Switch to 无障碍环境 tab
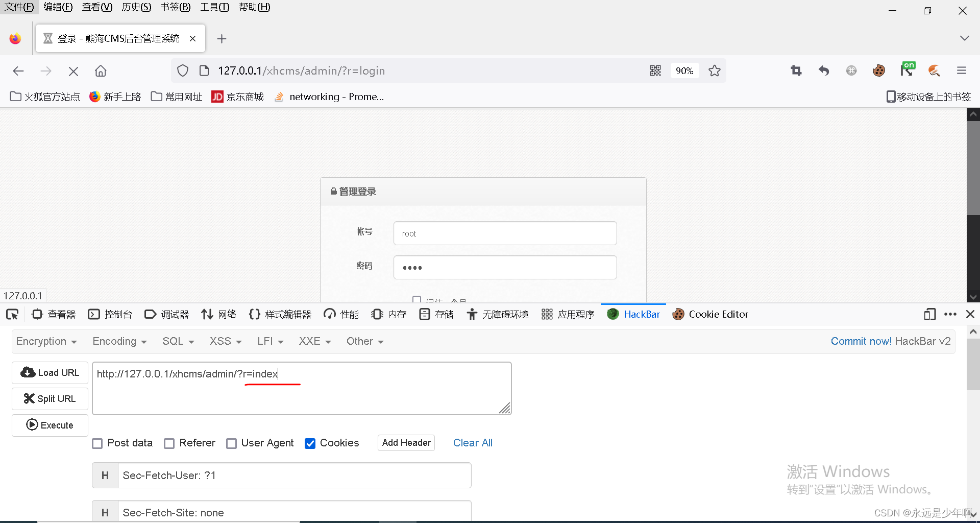This screenshot has width=980, height=523. [498, 314]
